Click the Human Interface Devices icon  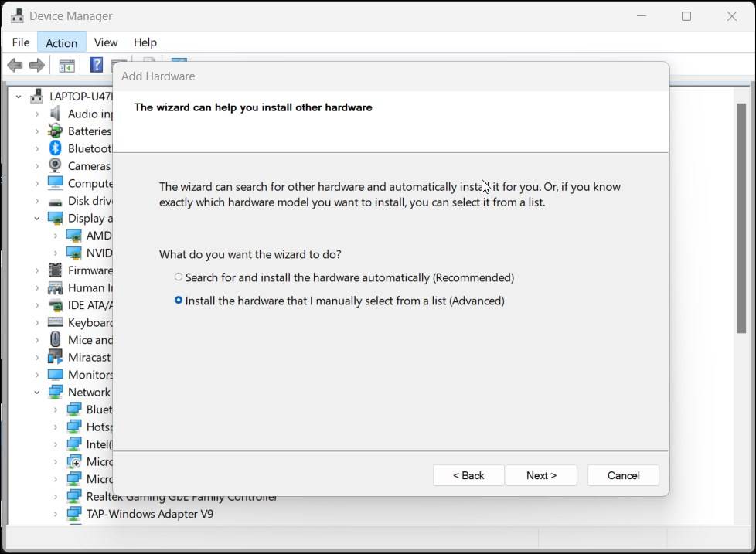(56, 288)
